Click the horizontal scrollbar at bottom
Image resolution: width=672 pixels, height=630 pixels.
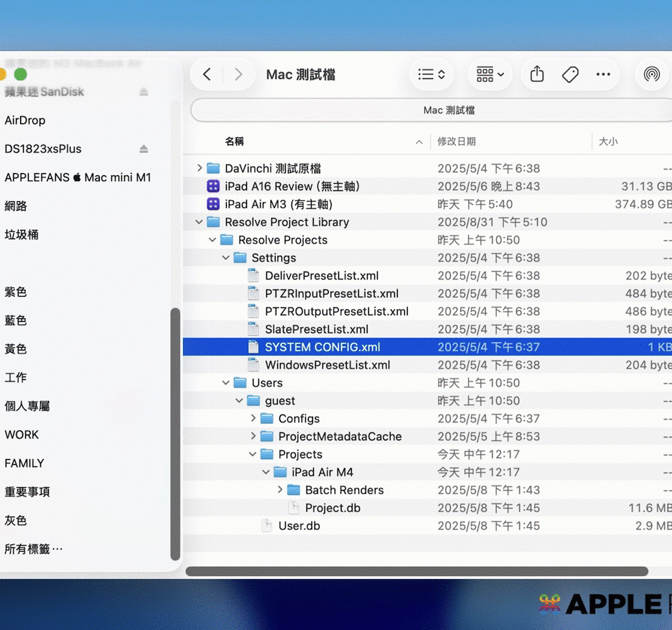pyautogui.click(x=416, y=572)
